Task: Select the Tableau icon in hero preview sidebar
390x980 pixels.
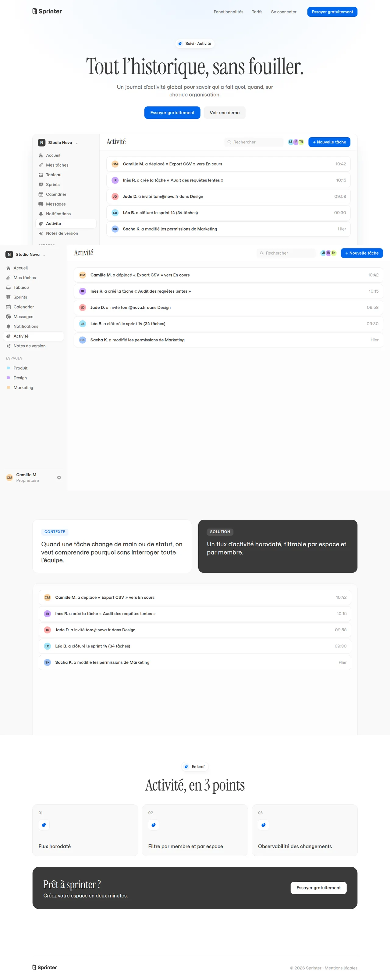Action: pos(41,175)
